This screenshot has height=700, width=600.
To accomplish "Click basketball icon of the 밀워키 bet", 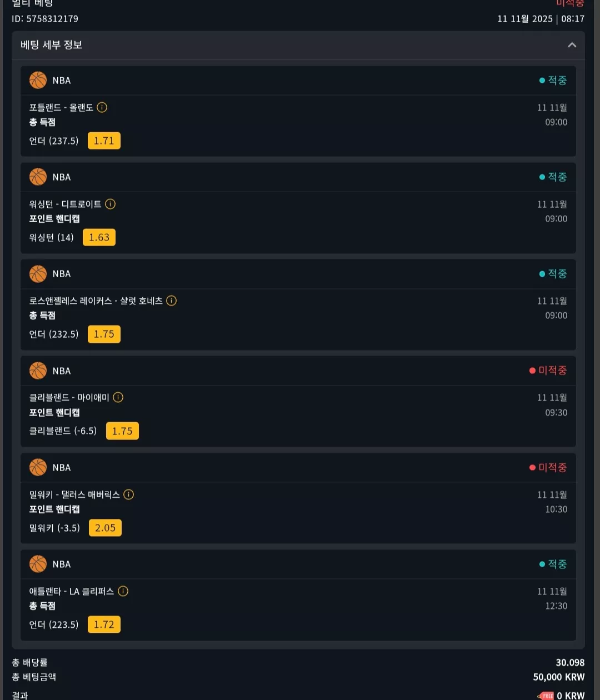I will pyautogui.click(x=38, y=467).
